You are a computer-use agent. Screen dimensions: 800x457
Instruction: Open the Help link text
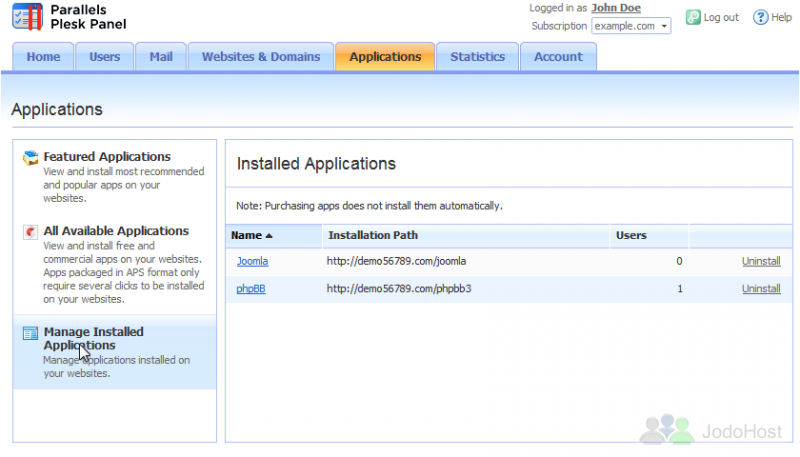781,17
